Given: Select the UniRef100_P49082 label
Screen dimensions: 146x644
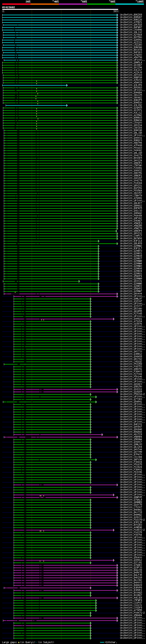Looking at the screenshot, I should click(131, 151).
